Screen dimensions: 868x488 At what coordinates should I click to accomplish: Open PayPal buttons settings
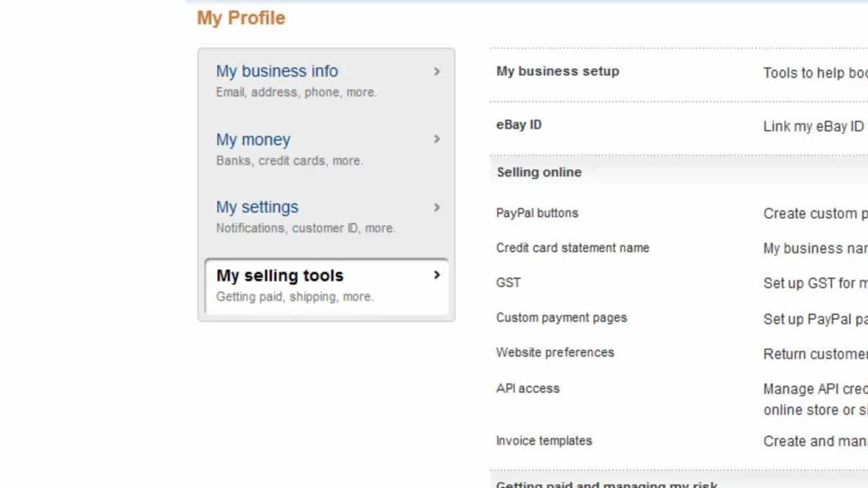coord(537,213)
